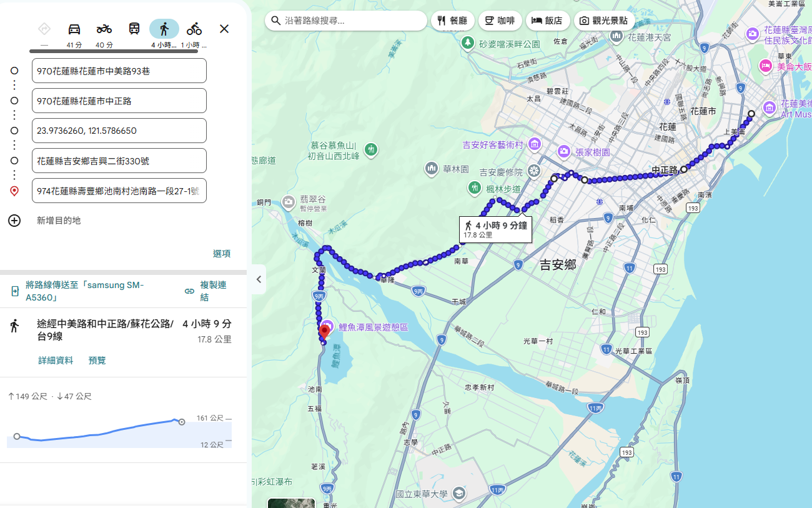The height and width of the screenshot is (508, 812).
Task: Select the public transit travel mode icon
Action: point(134,29)
